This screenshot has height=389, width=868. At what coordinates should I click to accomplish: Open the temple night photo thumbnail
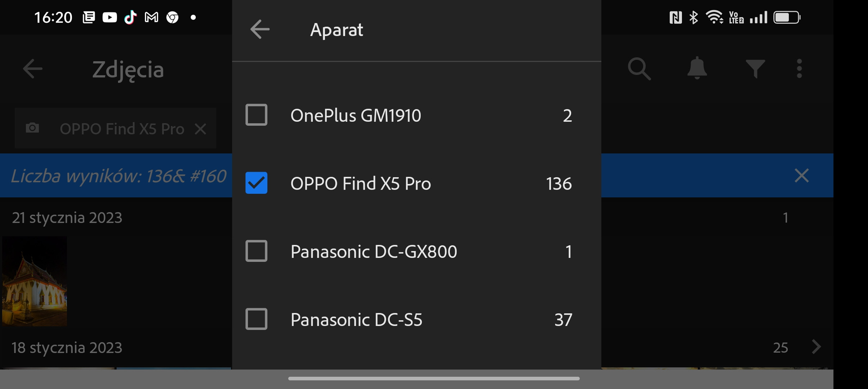(x=35, y=281)
